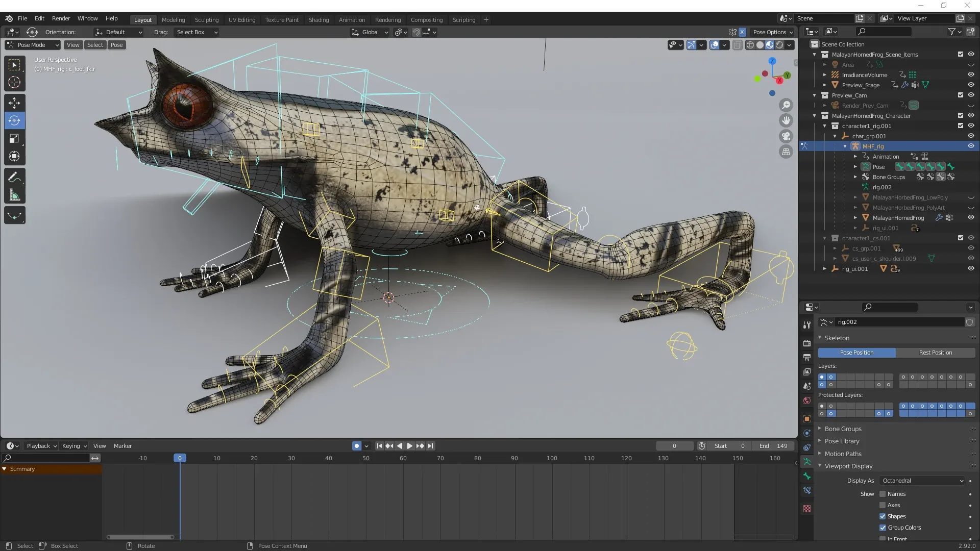This screenshot has width=980, height=551.
Task: Open the File menu
Action: point(22,18)
